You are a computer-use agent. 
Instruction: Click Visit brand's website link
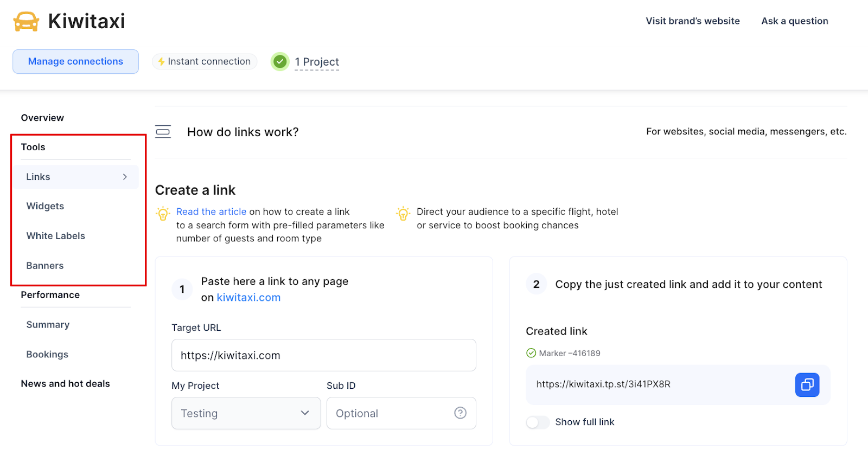coord(693,21)
